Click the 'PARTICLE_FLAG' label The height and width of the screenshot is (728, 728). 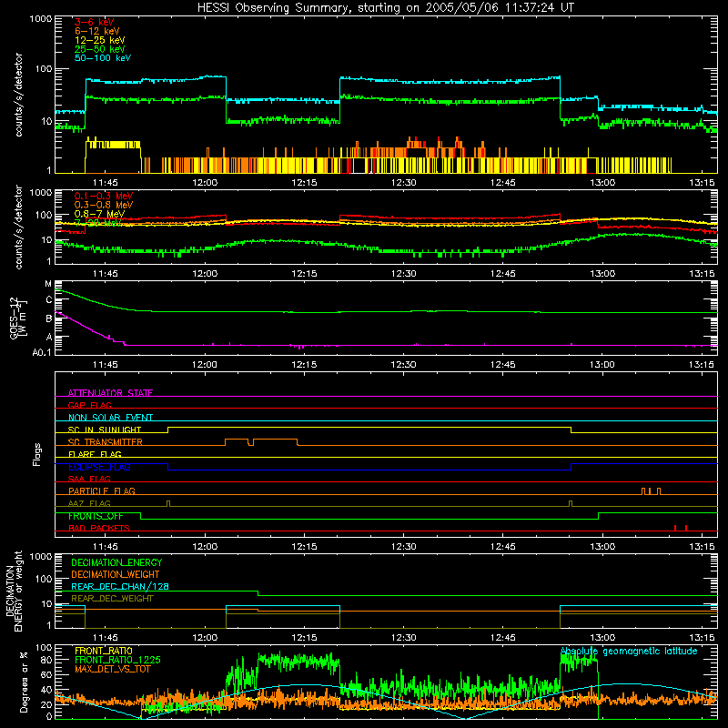click(102, 491)
